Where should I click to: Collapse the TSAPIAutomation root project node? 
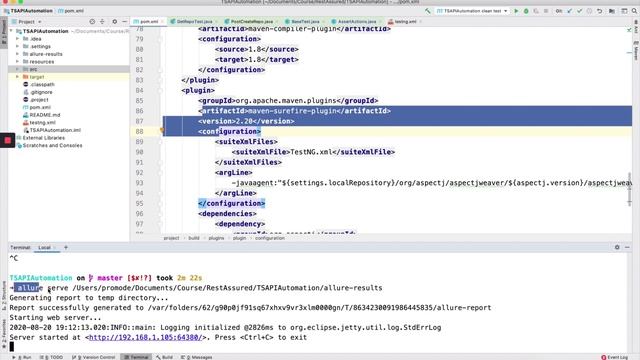click(12, 31)
